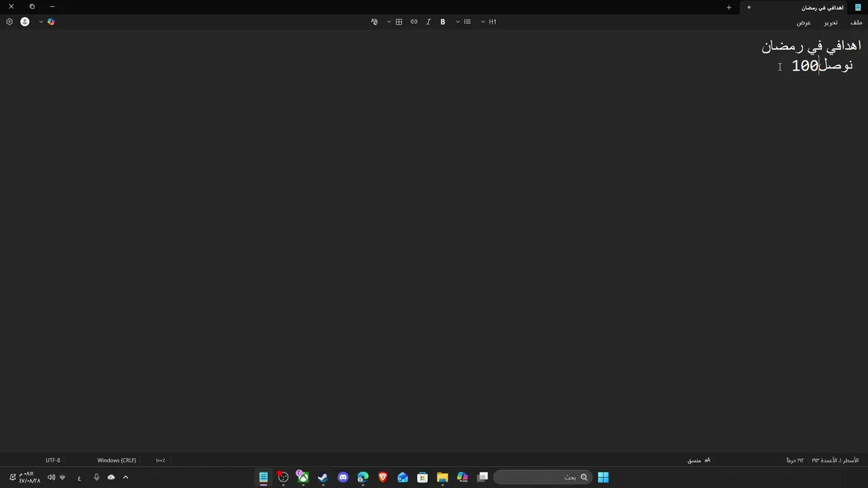This screenshot has width=868, height=488.
Task: Open the تحرير (Edit) menu
Action: coord(831,22)
